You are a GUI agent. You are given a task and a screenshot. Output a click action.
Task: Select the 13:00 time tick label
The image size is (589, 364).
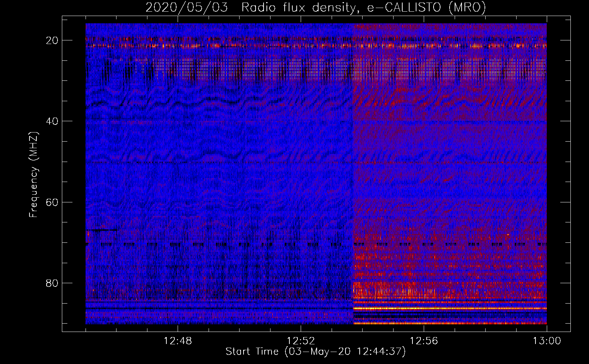[547, 341]
